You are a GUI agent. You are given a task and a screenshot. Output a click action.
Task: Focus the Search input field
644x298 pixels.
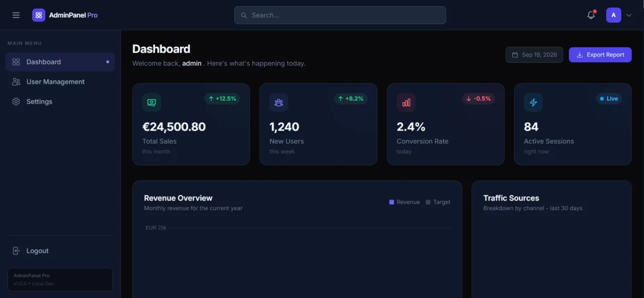coord(340,15)
